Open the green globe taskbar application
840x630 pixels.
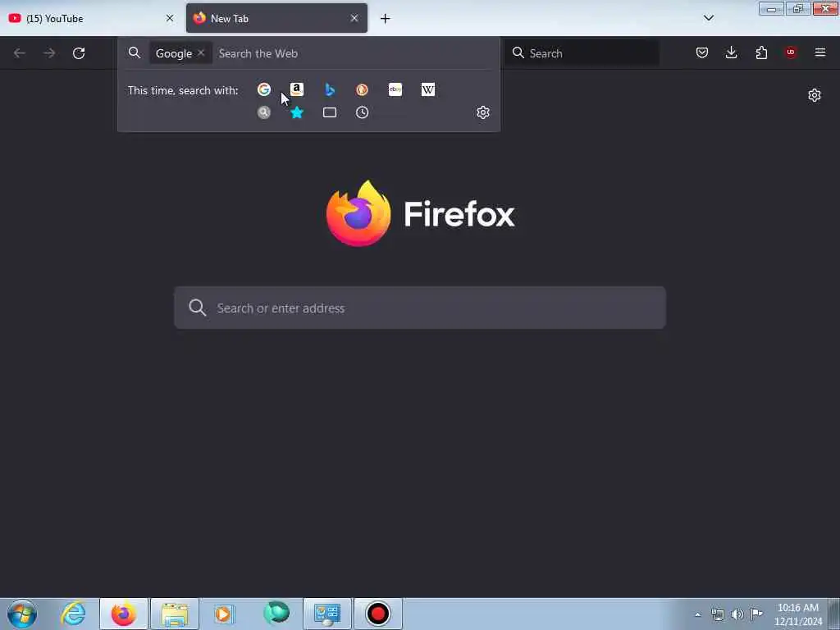click(276, 614)
